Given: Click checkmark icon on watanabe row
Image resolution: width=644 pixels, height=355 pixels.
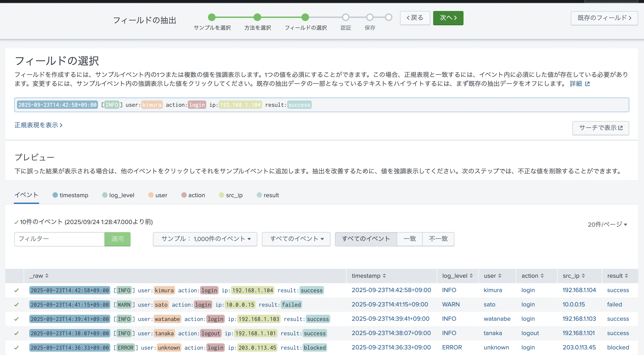Looking at the screenshot, I should pyautogui.click(x=17, y=319).
